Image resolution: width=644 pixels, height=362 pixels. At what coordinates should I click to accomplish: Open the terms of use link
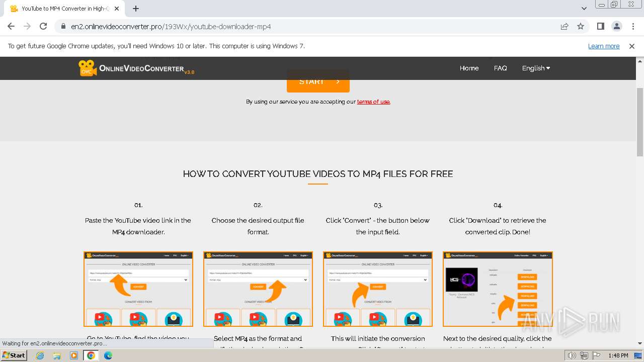pos(373,102)
